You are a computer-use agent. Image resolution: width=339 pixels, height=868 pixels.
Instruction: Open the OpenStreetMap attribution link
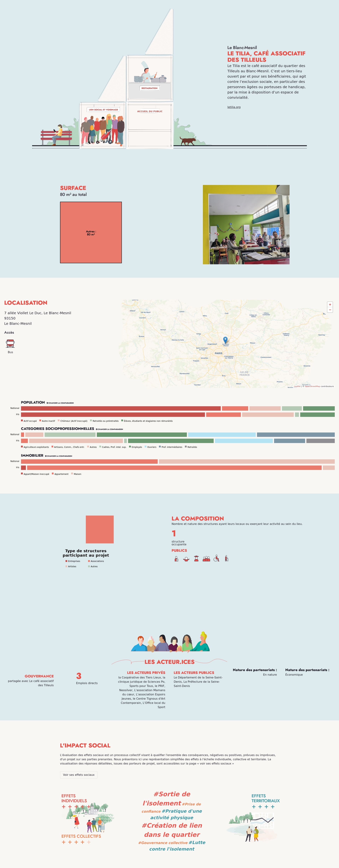[312, 386]
